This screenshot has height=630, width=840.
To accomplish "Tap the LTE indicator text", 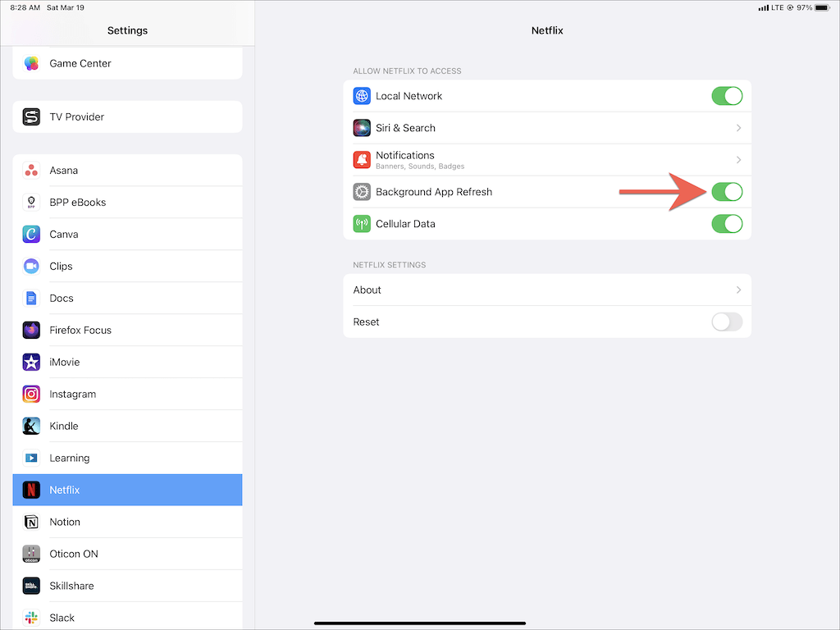I will point(778,7).
